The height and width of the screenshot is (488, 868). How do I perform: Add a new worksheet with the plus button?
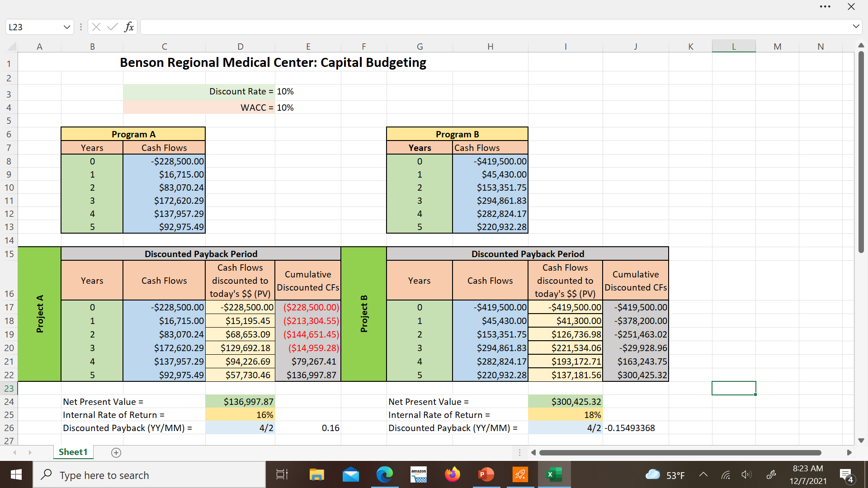click(x=116, y=452)
